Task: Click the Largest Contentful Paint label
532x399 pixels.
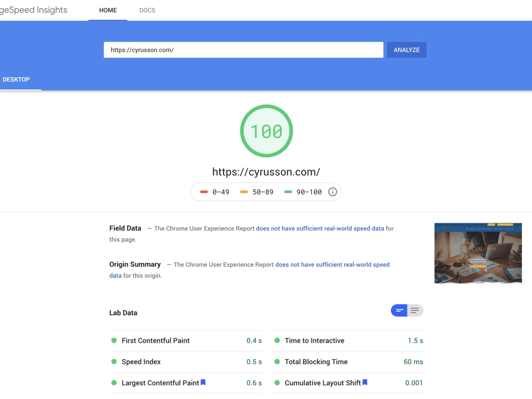Action: click(x=160, y=383)
